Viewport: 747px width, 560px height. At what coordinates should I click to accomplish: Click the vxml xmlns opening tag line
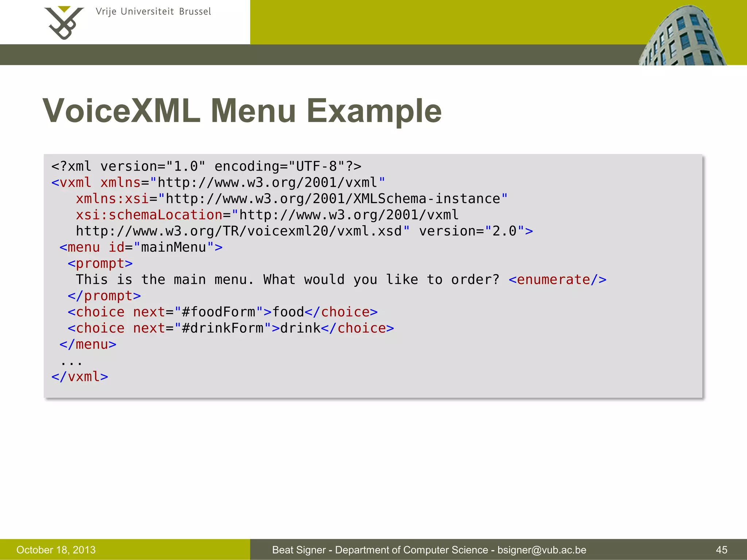click(218, 182)
